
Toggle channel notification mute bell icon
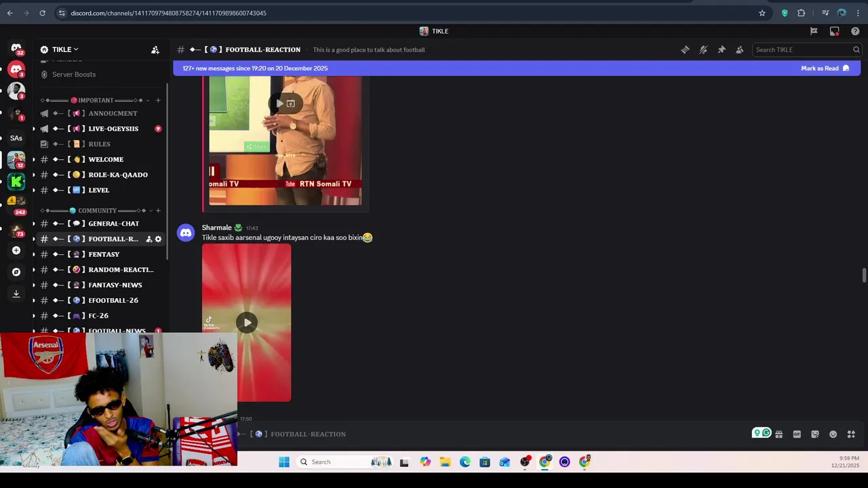[703, 49]
